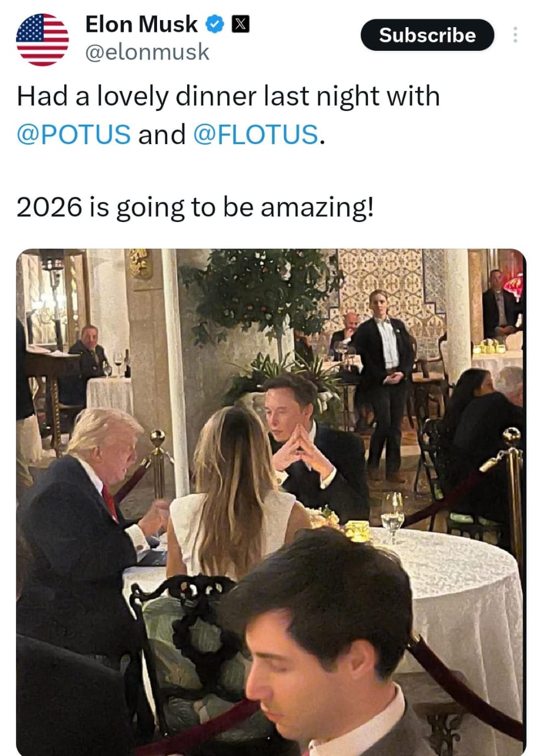Open the @FLOTUS mention link

point(256,134)
